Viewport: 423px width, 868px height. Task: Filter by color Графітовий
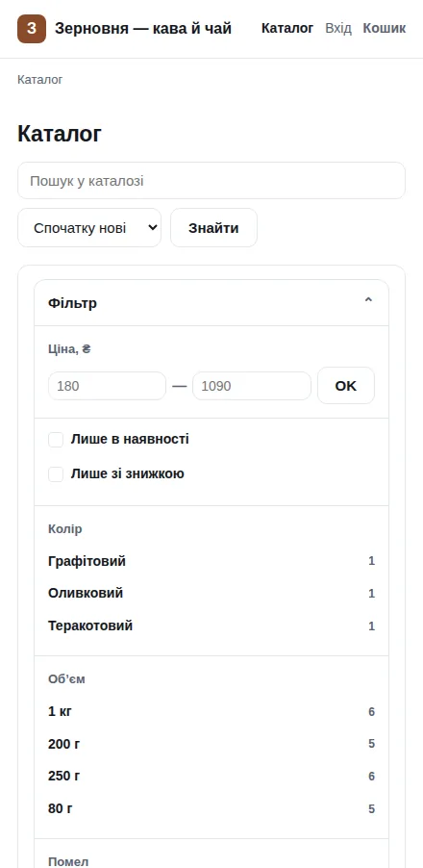(x=211, y=561)
